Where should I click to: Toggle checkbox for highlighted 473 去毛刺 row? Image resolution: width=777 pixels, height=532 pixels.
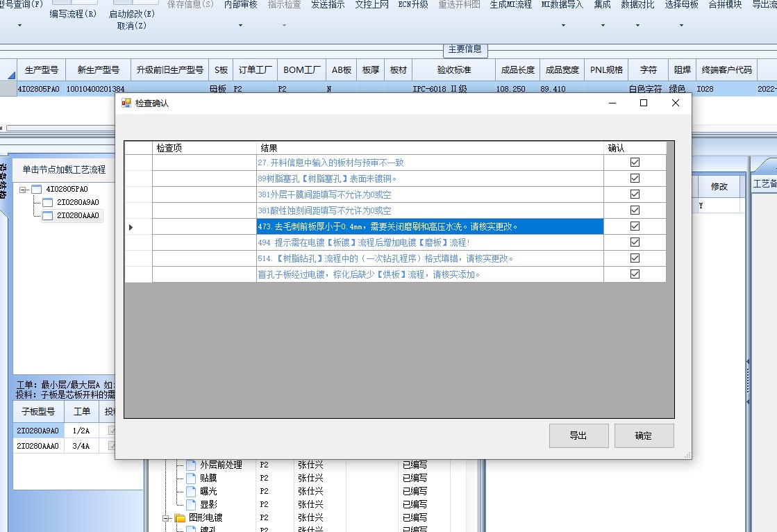pyautogui.click(x=635, y=226)
